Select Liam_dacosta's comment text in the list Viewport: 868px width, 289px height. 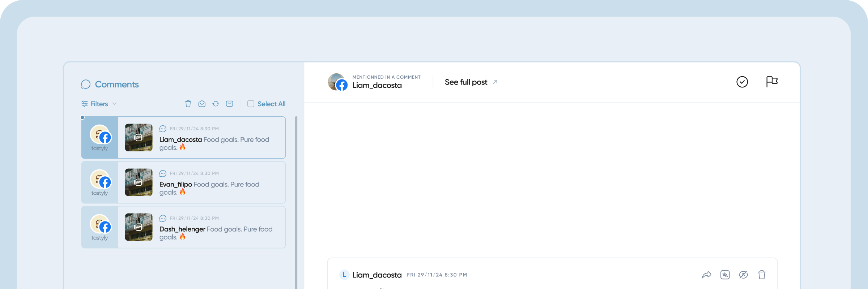pyautogui.click(x=214, y=143)
